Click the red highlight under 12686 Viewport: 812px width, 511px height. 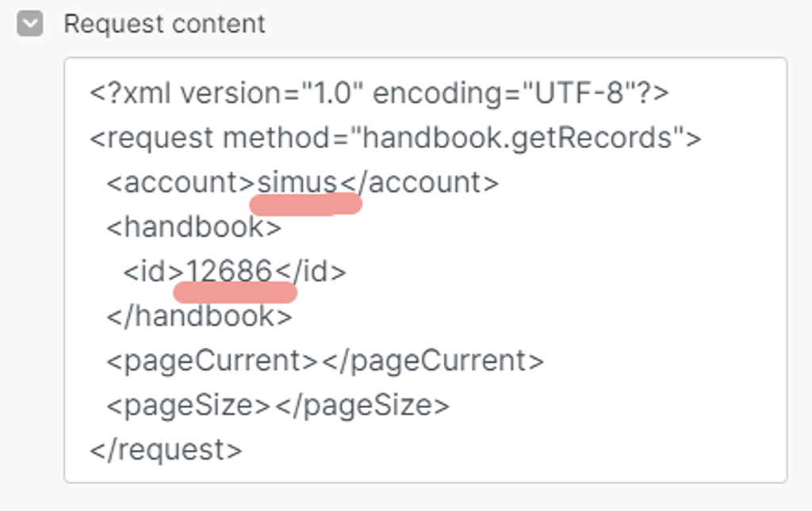point(235,293)
